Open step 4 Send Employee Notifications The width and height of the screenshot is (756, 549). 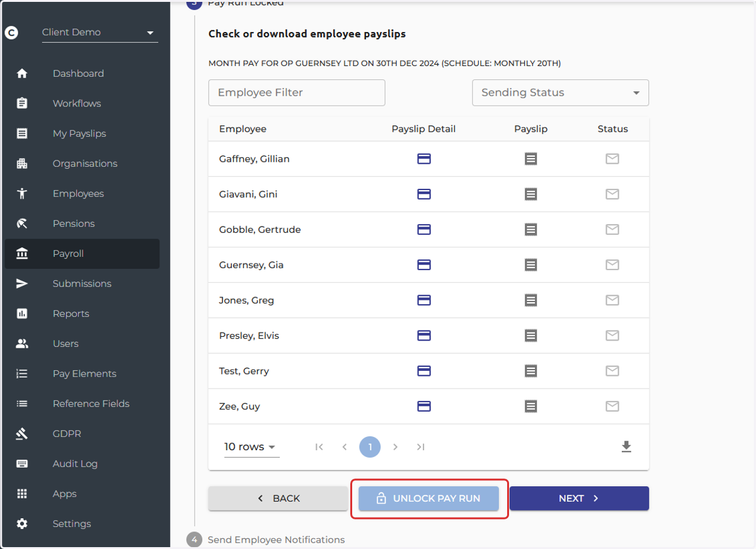click(x=266, y=540)
